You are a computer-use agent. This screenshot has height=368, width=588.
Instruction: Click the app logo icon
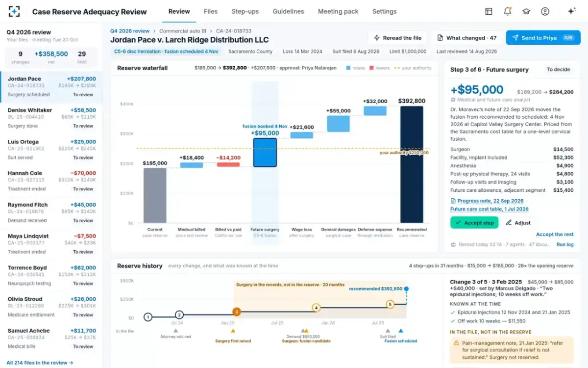pyautogui.click(x=14, y=11)
